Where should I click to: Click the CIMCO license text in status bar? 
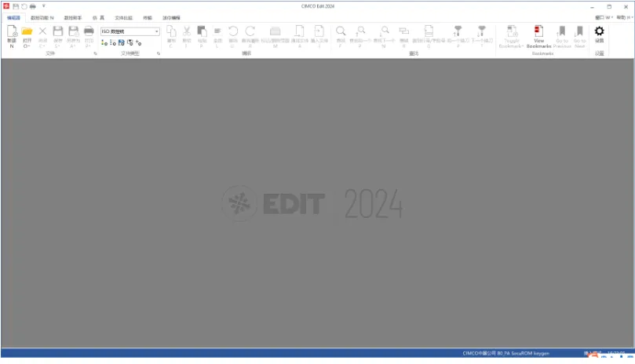[505, 353]
